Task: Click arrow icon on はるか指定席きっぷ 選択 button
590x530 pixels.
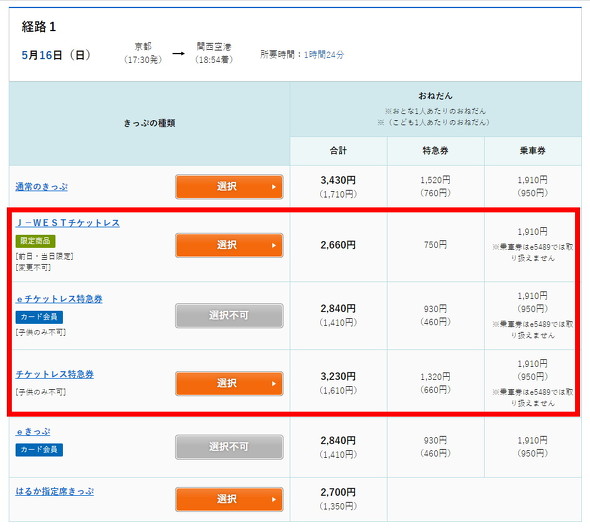Action: [x=274, y=500]
